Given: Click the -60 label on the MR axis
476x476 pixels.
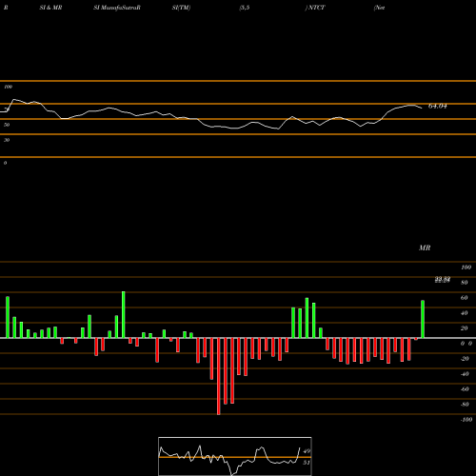Looking at the screenshot, I should click(465, 389).
